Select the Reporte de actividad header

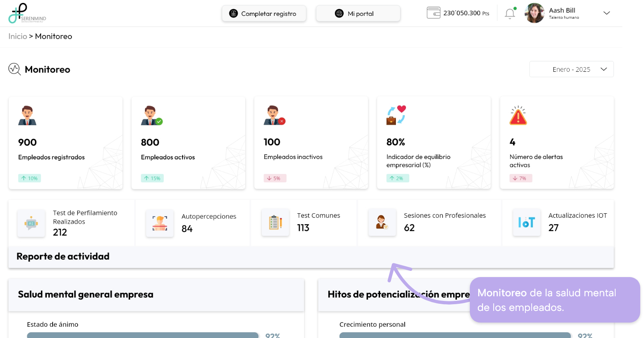point(63,257)
